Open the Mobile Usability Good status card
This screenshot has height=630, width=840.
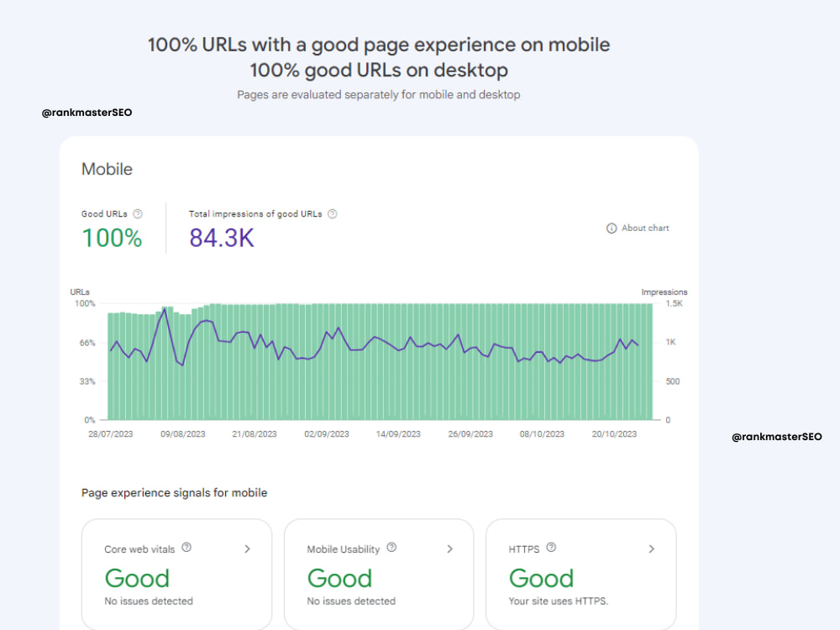point(379,575)
